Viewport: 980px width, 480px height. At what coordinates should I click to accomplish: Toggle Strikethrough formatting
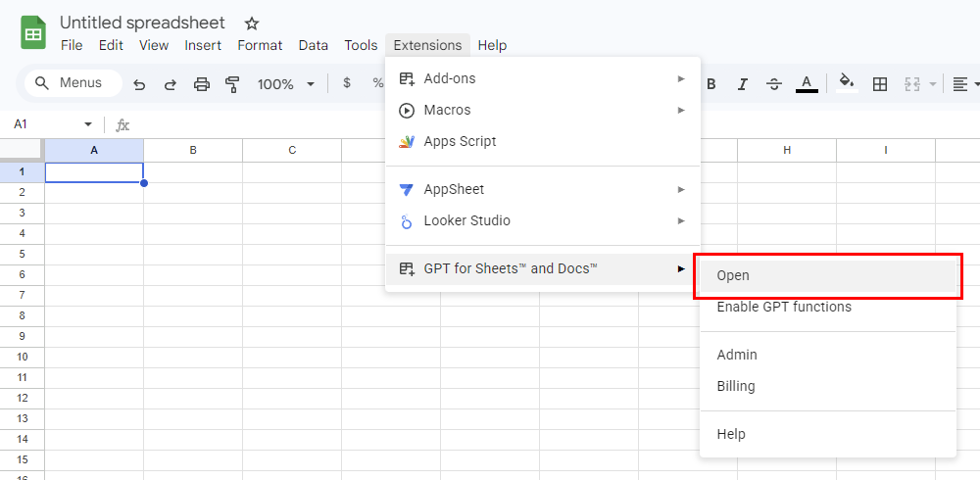pyautogui.click(x=774, y=84)
